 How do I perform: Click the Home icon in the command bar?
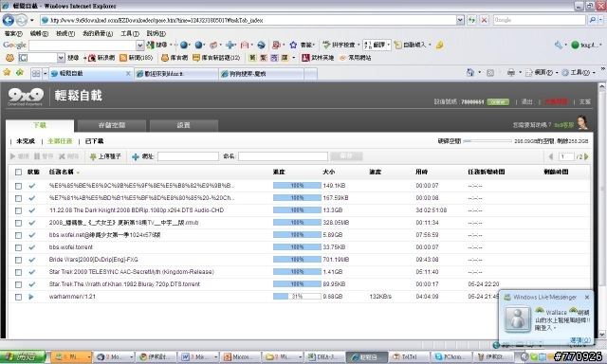pyautogui.click(x=470, y=72)
